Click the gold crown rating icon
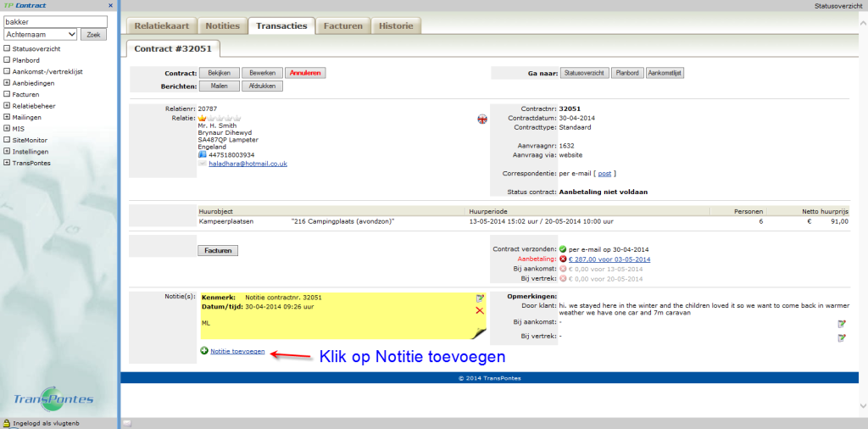868x429 pixels. coord(202,118)
